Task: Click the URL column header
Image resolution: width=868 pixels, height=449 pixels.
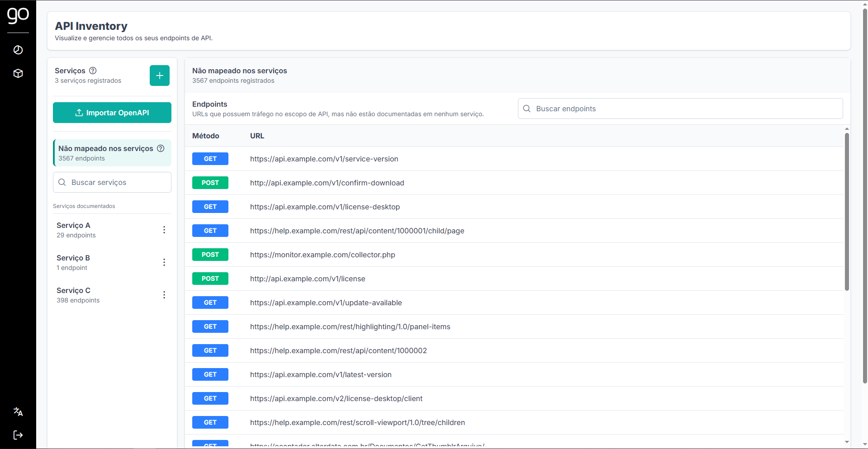Action: [x=257, y=136]
